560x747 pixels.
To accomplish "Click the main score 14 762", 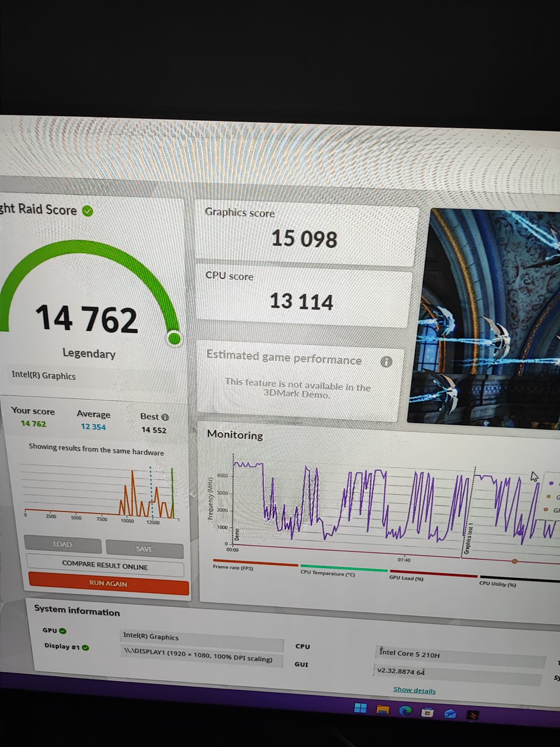I will pyautogui.click(x=86, y=319).
